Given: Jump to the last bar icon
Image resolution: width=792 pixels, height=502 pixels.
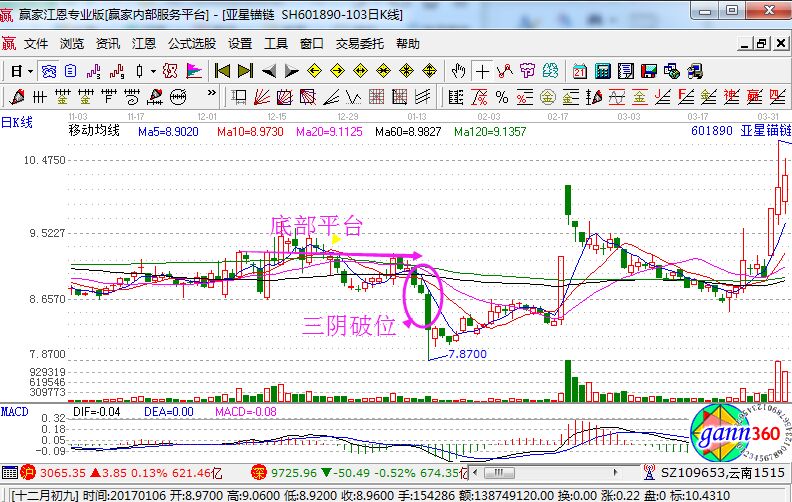Looking at the screenshot, I should (246, 71).
